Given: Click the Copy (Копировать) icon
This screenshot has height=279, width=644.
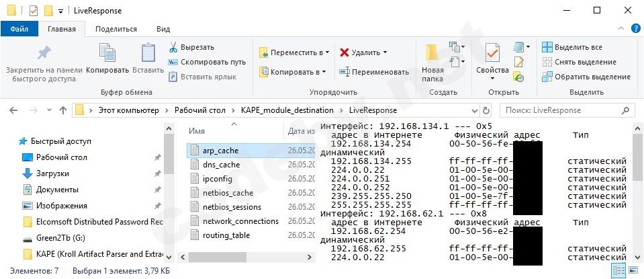Looking at the screenshot, I should pyautogui.click(x=107, y=53).
